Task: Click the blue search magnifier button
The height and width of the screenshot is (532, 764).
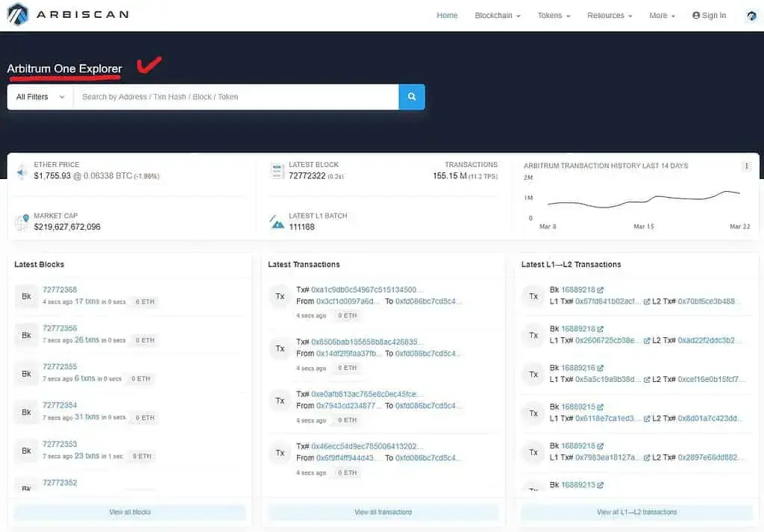Action: pyautogui.click(x=412, y=97)
